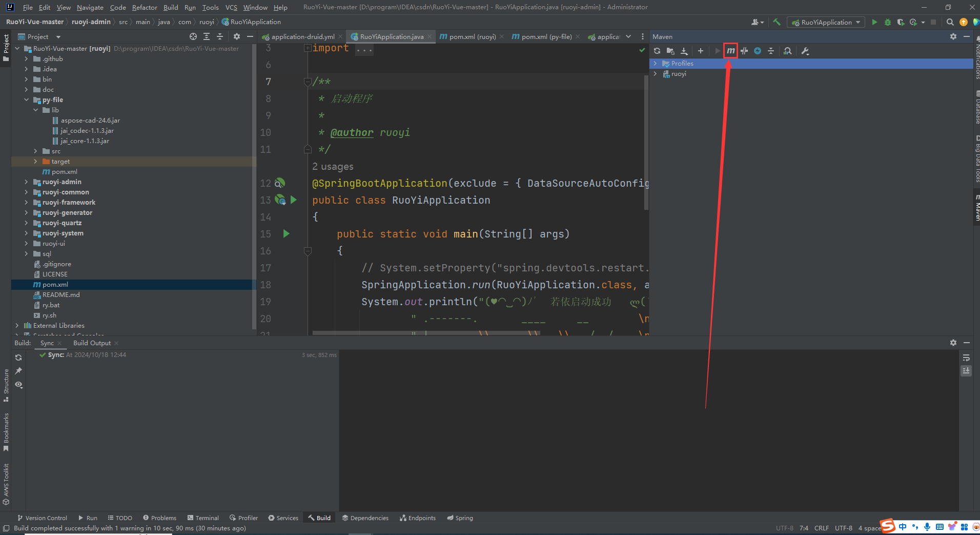Hide the Maven tool window

coord(967,36)
